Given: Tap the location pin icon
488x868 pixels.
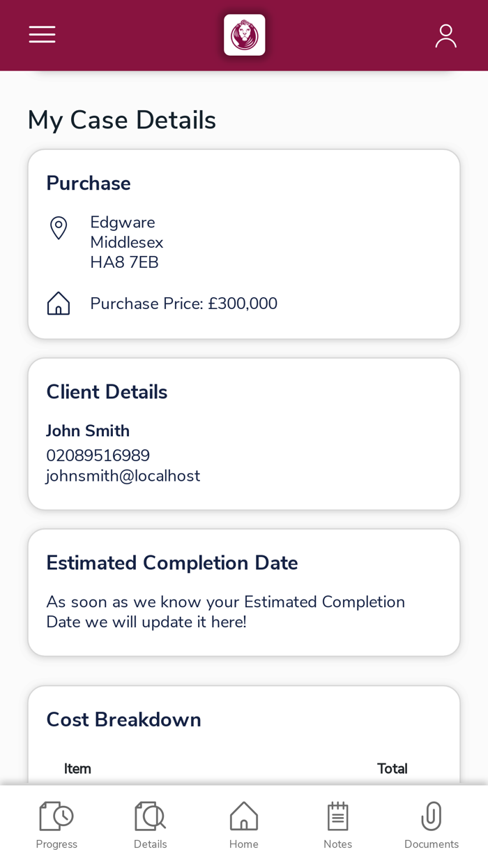Looking at the screenshot, I should coord(59,228).
